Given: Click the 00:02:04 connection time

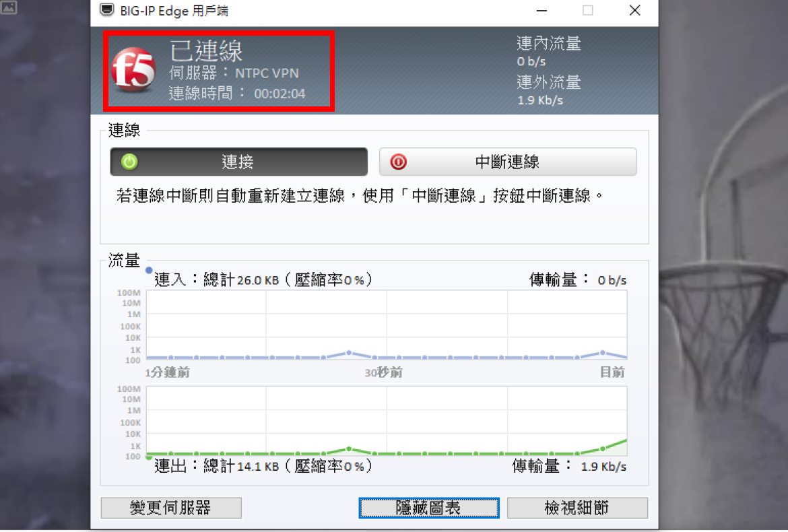Looking at the screenshot, I should pos(280,94).
